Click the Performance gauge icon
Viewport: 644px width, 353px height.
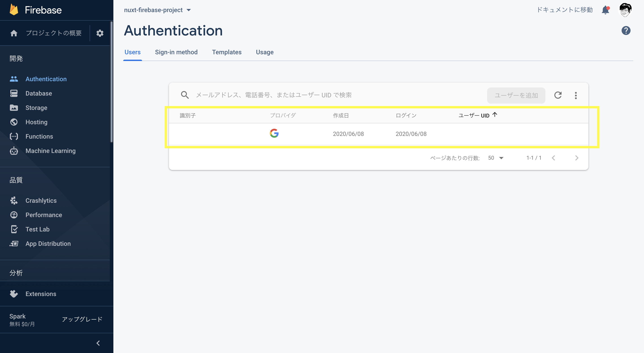pyautogui.click(x=14, y=215)
